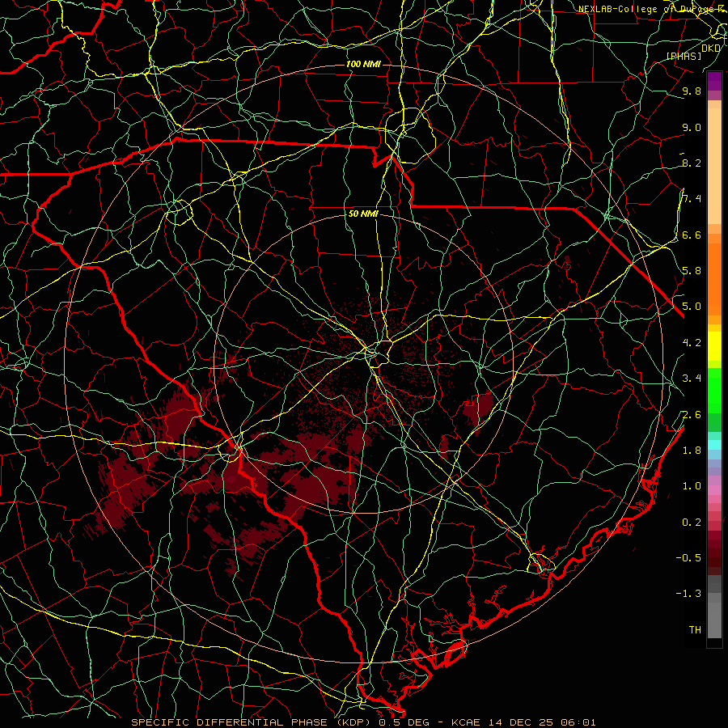Click the purple segment atop the color scale
Image resolution: width=728 pixels, height=728 pixels.
714,81
